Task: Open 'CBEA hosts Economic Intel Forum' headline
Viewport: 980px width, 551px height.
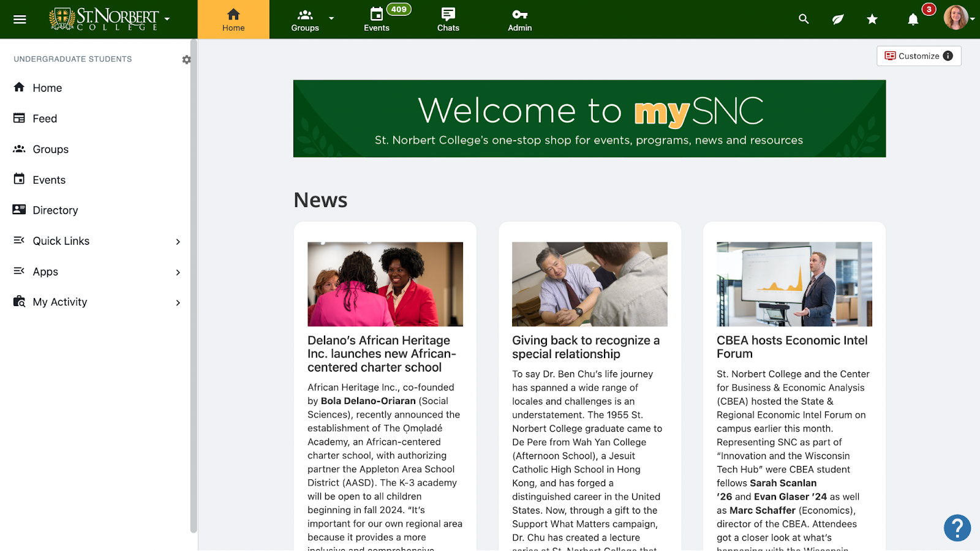Action: pos(792,347)
